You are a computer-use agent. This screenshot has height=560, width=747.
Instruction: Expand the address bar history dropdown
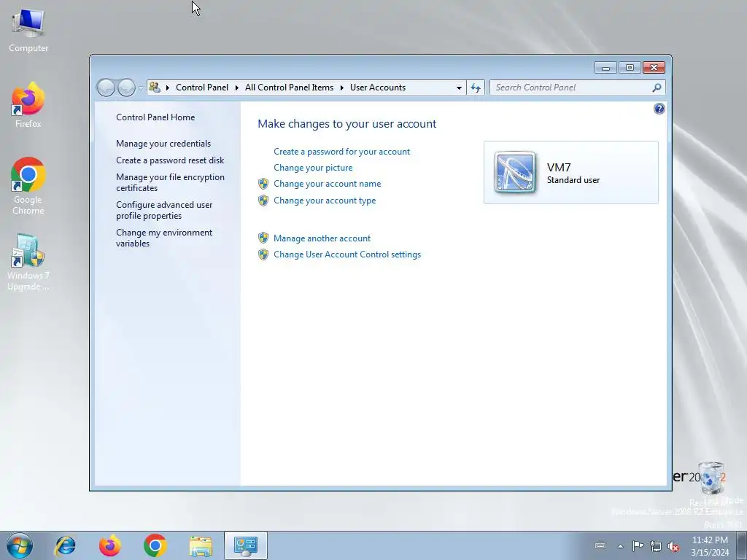click(459, 87)
